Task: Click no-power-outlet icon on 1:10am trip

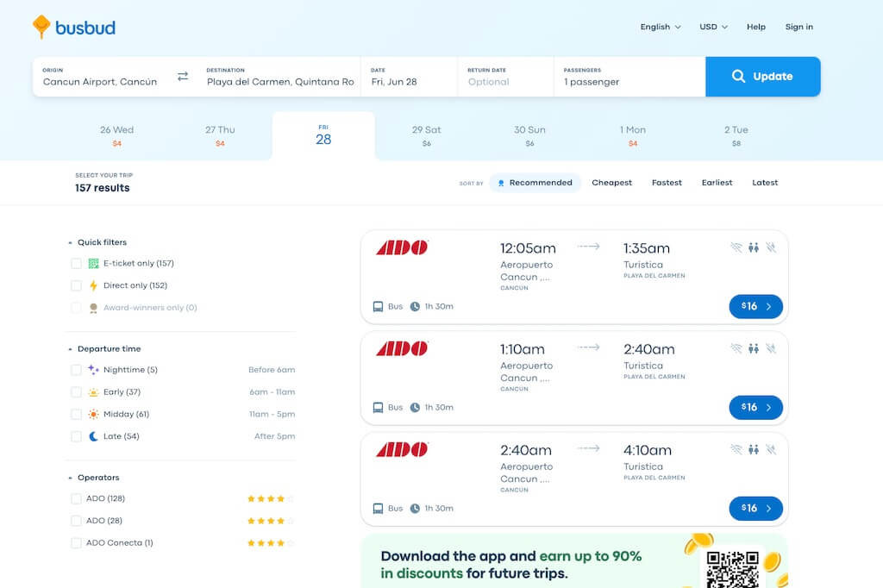Action: (x=771, y=348)
